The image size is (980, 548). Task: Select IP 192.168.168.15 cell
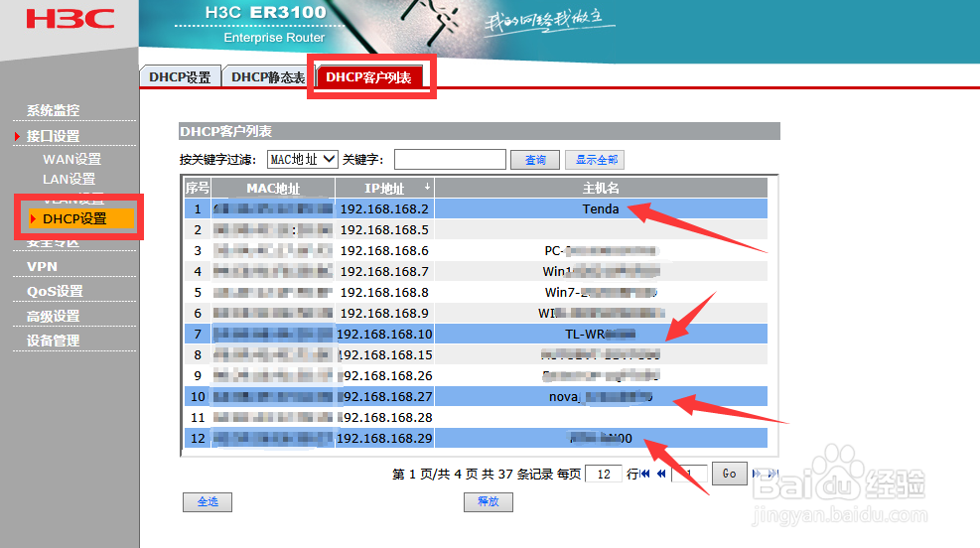click(x=385, y=355)
